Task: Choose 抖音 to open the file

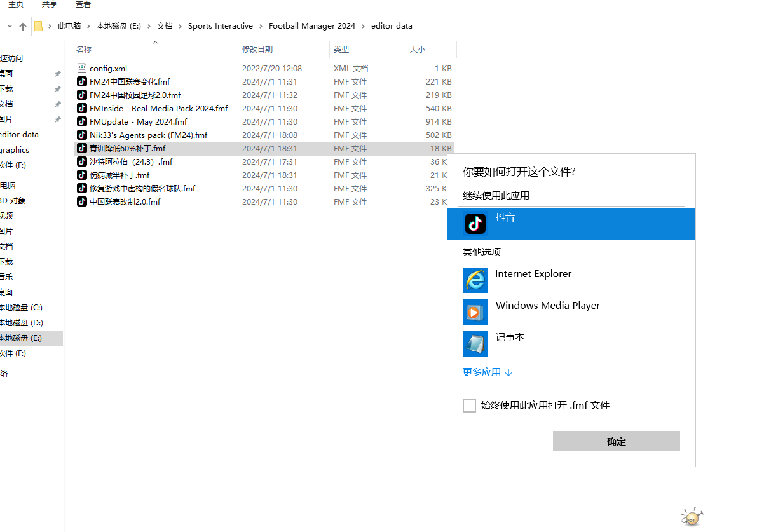Action: (571, 224)
